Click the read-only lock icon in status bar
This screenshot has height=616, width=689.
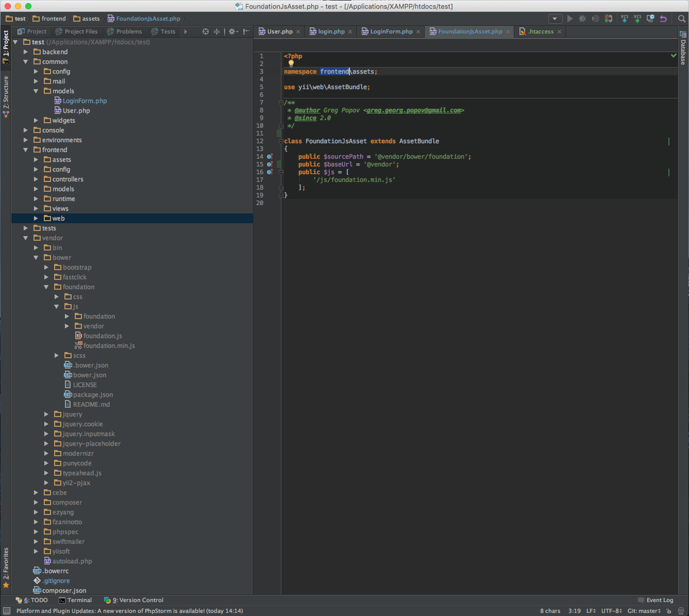(x=669, y=611)
